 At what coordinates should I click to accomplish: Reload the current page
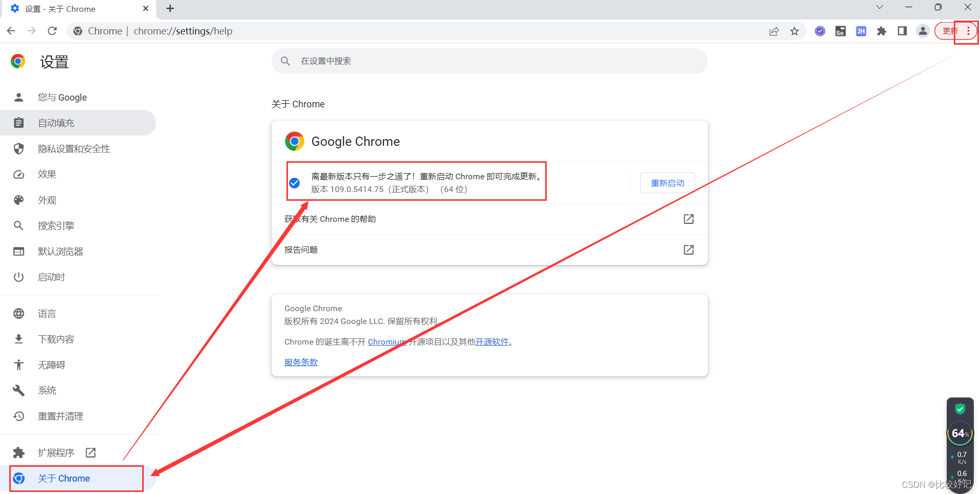[x=52, y=31]
